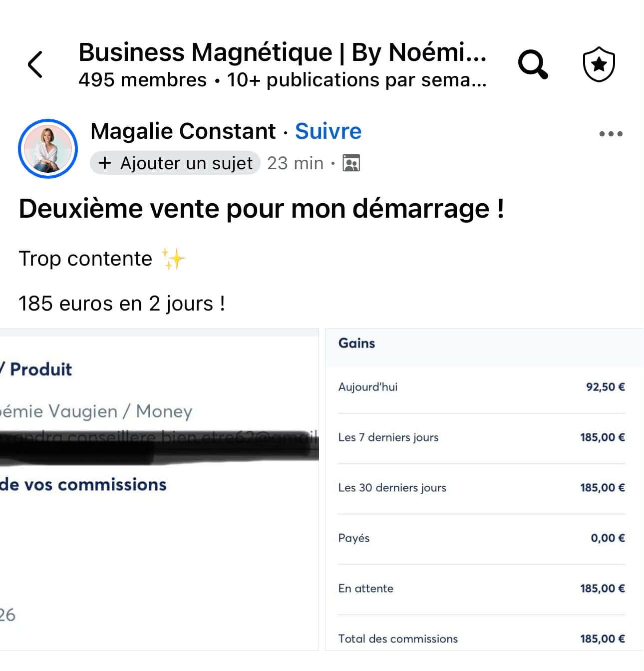Open Magalie Constant's profile picture

point(48,149)
